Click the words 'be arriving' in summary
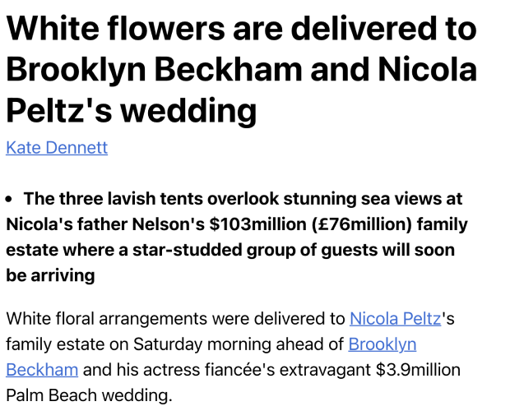The width and height of the screenshot is (510, 420). click(x=50, y=275)
